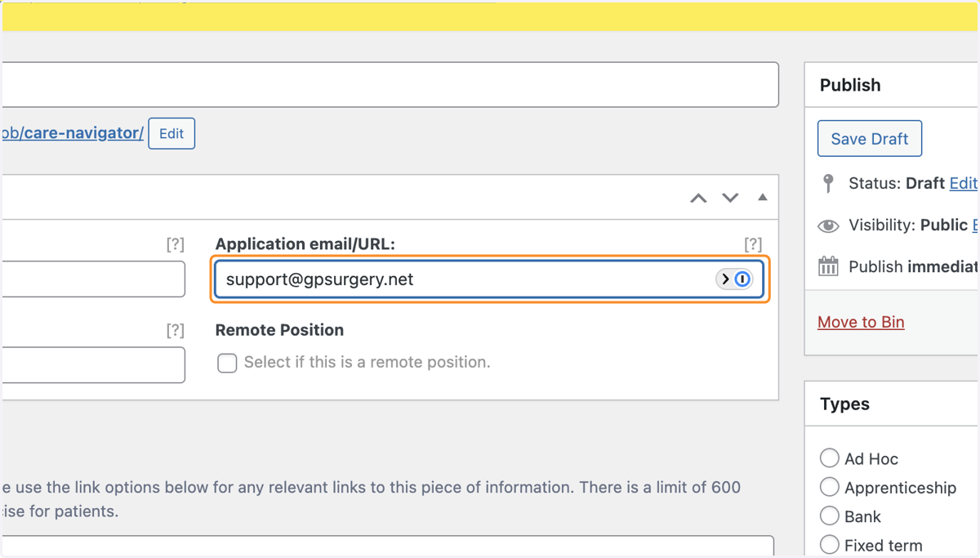Open the care-navigator permalink
980x558 pixels.
(x=73, y=133)
